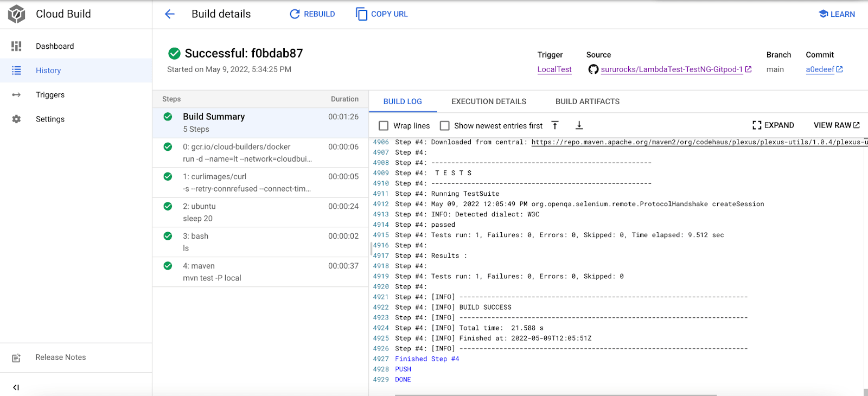Click external link icon next to commit a0edeef
The width and height of the screenshot is (868, 396).
[x=839, y=69]
